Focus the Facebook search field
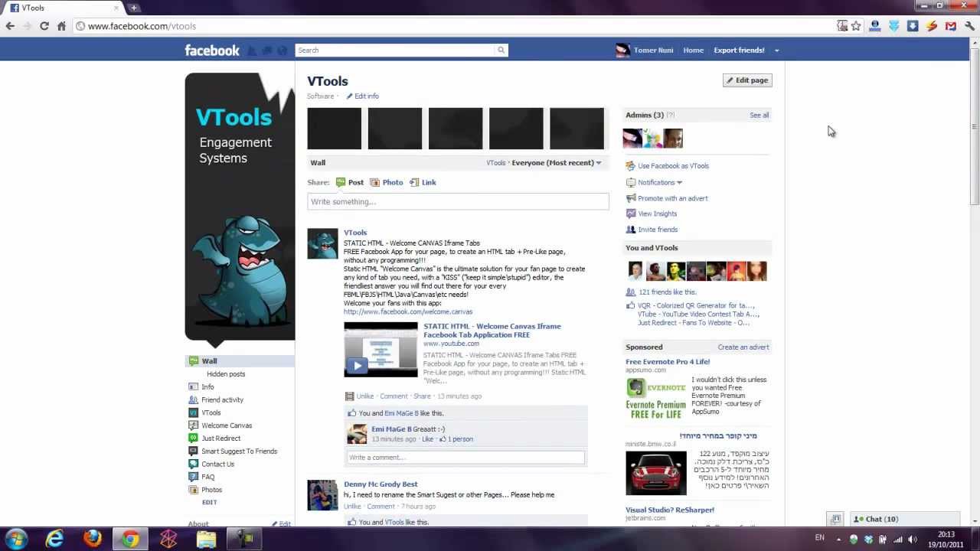Image resolution: width=980 pixels, height=551 pixels. click(395, 51)
